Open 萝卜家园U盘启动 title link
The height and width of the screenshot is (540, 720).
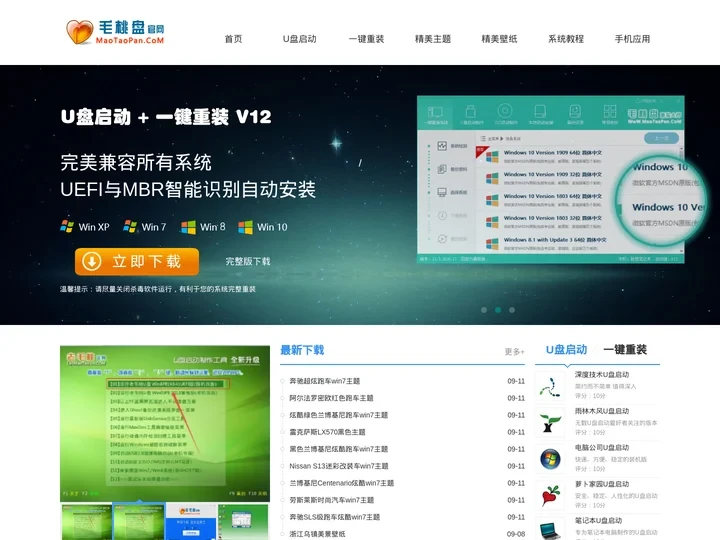point(602,484)
